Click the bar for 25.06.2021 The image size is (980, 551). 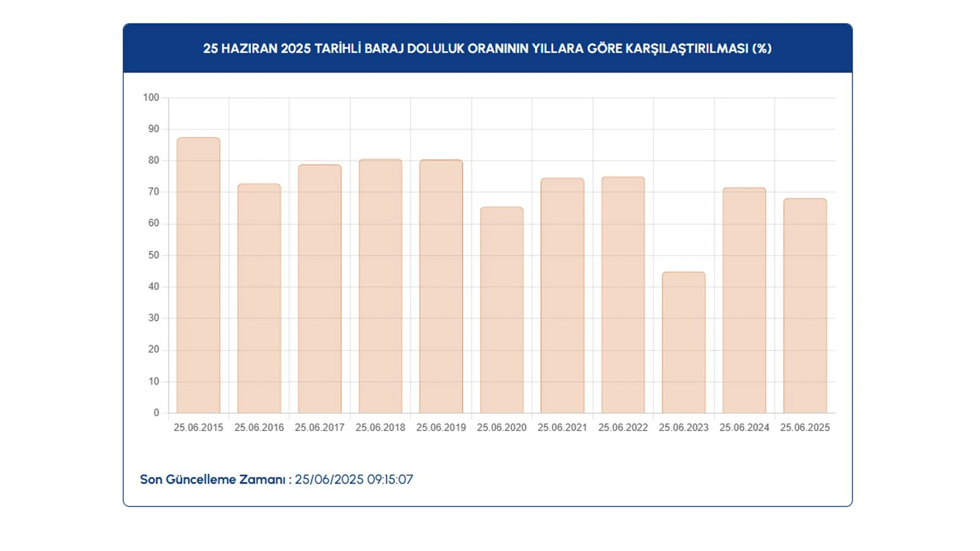[x=562, y=296]
